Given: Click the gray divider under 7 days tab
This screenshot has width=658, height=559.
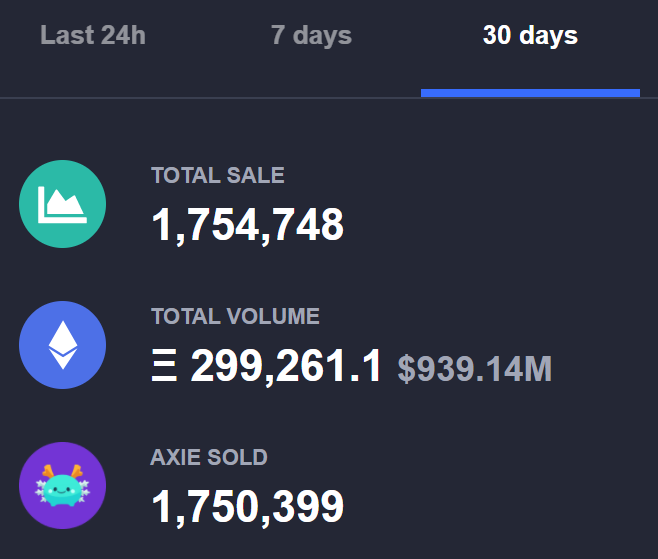Looking at the screenshot, I should (311, 97).
